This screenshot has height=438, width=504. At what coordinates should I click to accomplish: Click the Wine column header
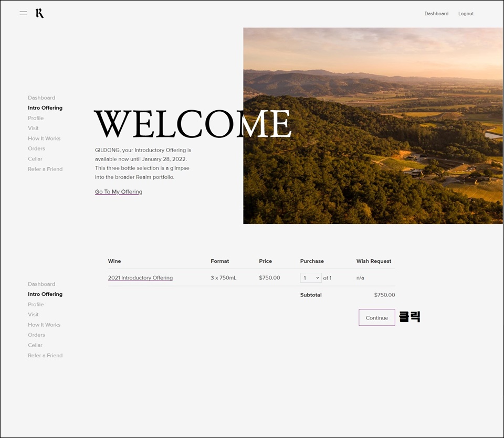[x=114, y=261]
